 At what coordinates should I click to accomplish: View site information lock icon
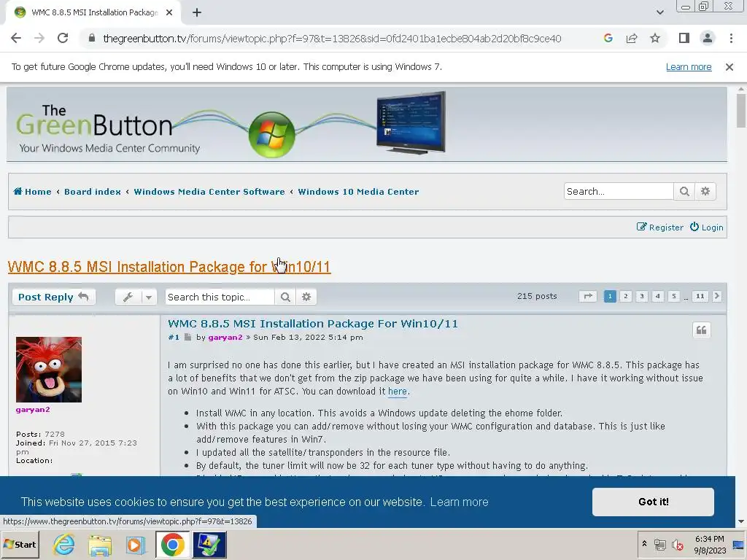point(92,38)
